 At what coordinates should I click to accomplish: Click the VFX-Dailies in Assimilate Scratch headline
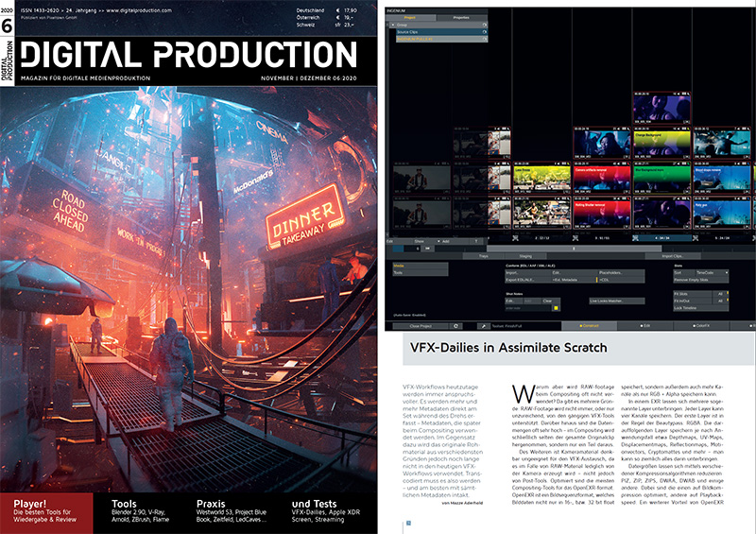(508, 348)
